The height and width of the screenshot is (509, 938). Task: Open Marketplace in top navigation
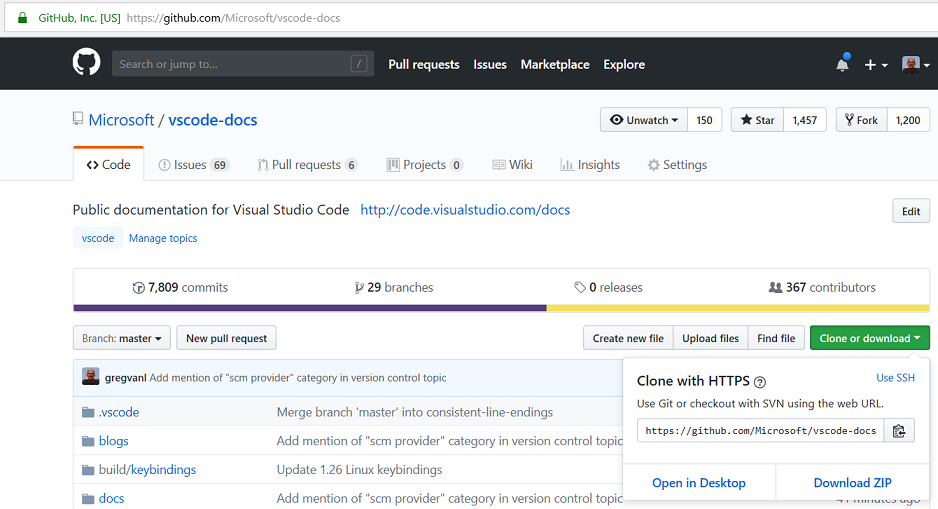(x=555, y=64)
